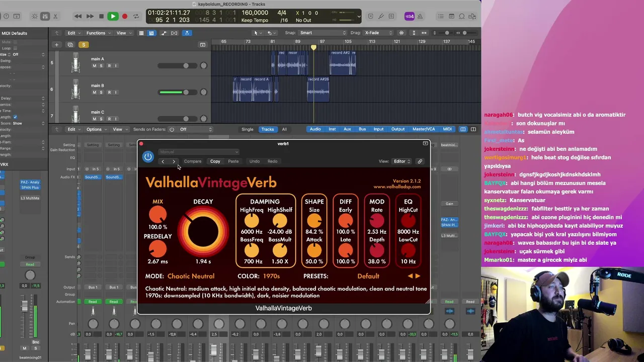Expand the LCD display options arrow
Image resolution: width=644 pixels, height=362 pixels.
(358, 16)
